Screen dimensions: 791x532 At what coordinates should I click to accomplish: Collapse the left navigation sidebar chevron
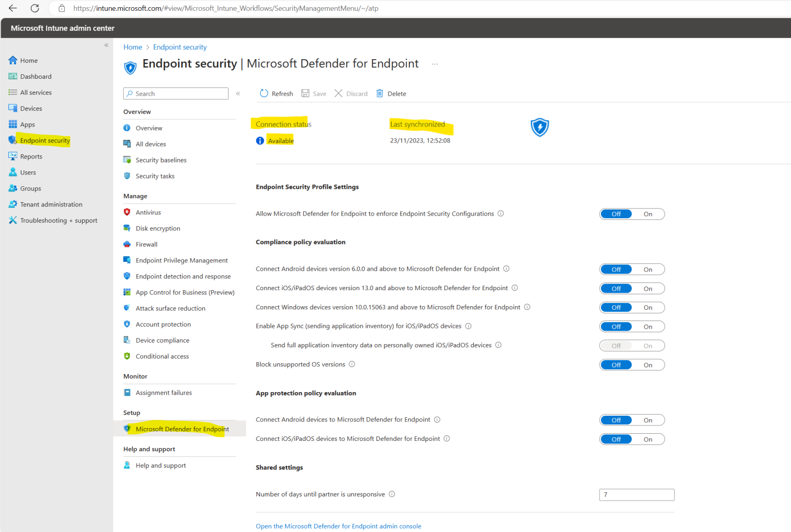pyautogui.click(x=106, y=45)
